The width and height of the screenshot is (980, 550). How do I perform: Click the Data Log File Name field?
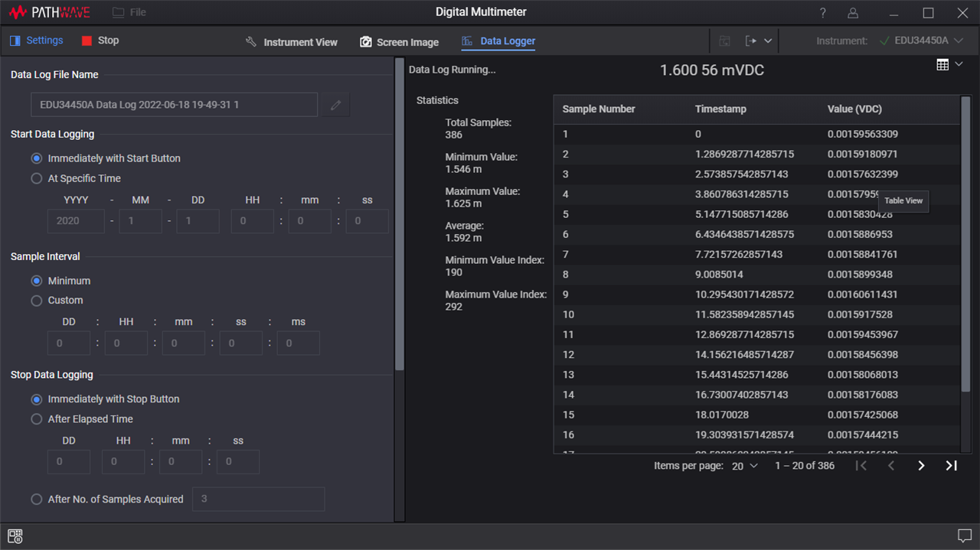pyautogui.click(x=174, y=105)
